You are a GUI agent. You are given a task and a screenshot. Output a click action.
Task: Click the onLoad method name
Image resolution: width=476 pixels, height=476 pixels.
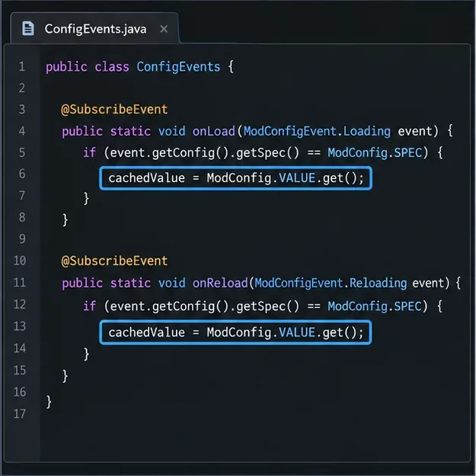pos(214,132)
